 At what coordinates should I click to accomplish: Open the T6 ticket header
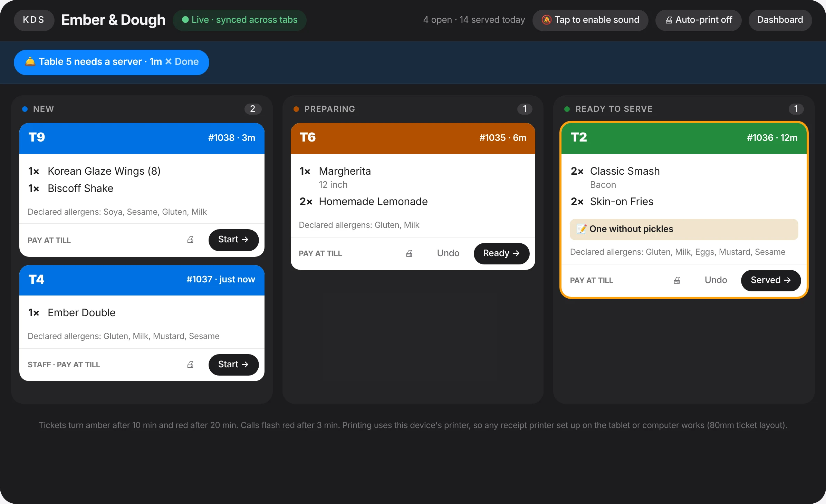413,138
